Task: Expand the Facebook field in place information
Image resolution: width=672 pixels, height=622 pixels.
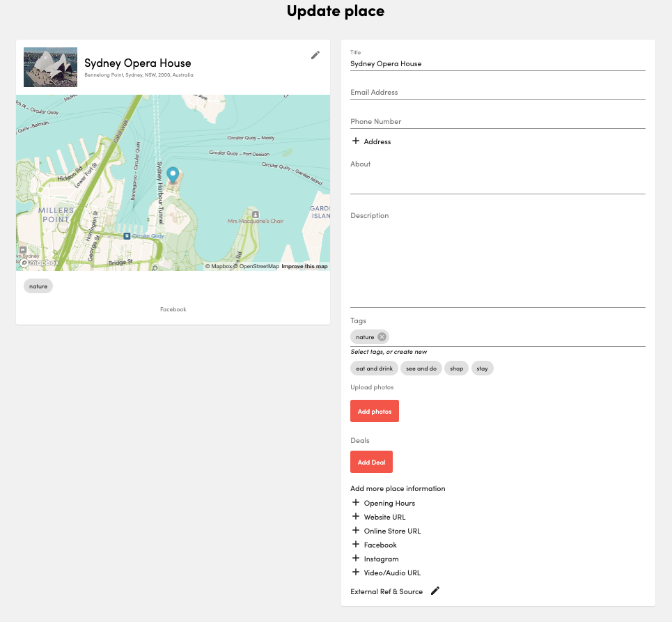Action: (x=375, y=545)
